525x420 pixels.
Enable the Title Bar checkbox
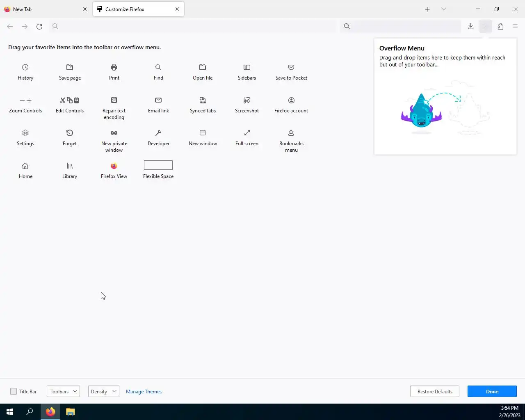14,391
